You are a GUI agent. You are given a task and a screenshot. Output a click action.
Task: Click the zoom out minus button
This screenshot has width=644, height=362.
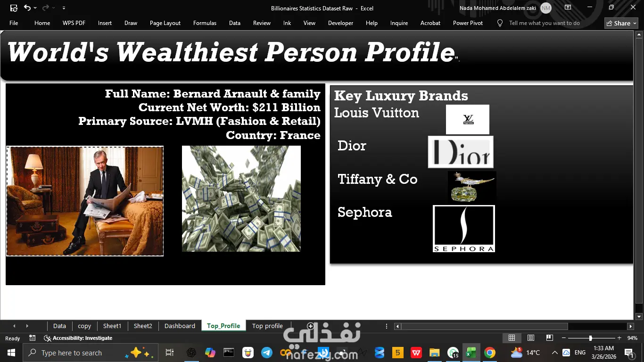(x=563, y=338)
